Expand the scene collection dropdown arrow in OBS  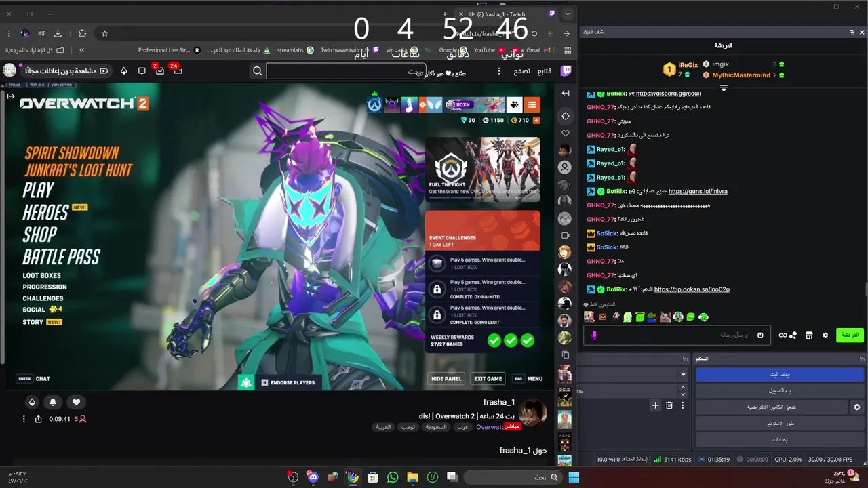point(683,374)
